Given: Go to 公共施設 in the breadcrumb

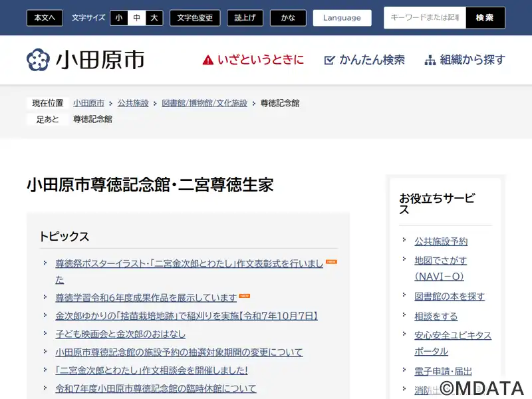Looking at the screenshot, I should [133, 103].
